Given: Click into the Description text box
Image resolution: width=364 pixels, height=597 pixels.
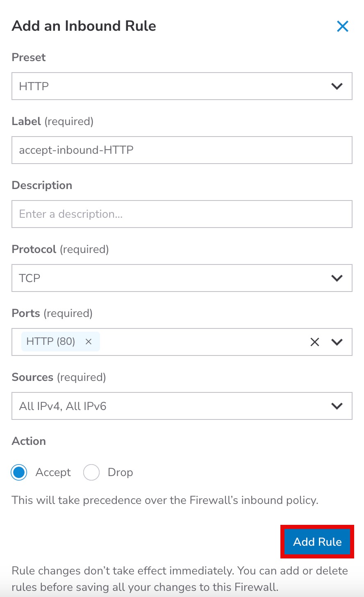Looking at the screenshot, I should pyautogui.click(x=182, y=214).
